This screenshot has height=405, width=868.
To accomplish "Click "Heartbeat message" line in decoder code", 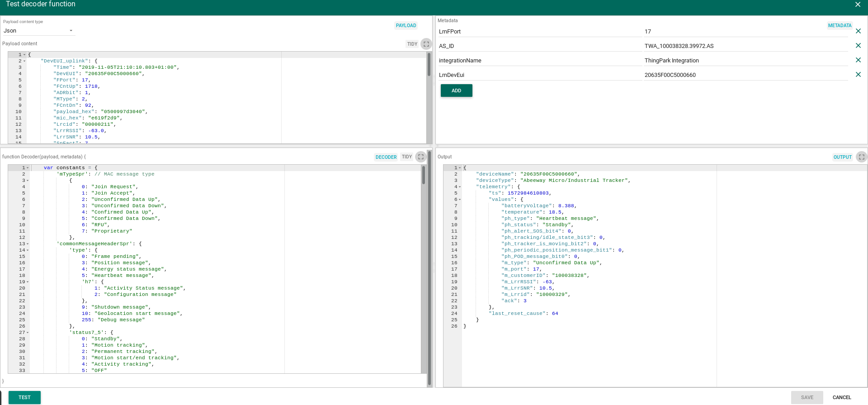I will [x=118, y=276].
